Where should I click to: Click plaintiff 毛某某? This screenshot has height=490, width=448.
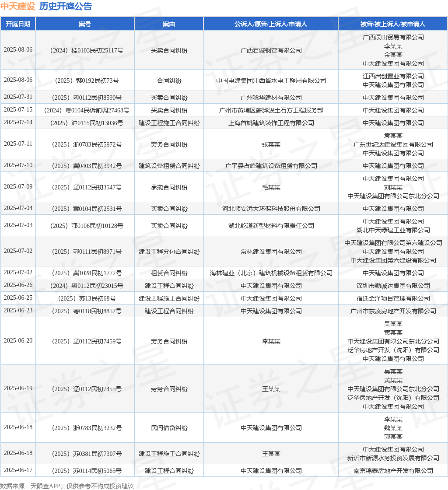pos(271,188)
